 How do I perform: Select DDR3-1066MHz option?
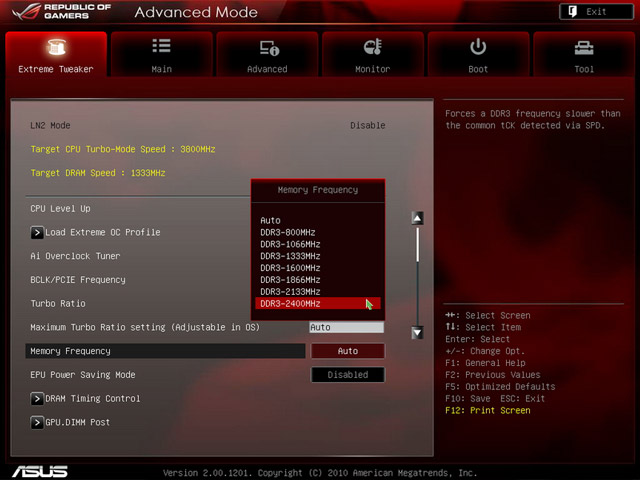318,244
